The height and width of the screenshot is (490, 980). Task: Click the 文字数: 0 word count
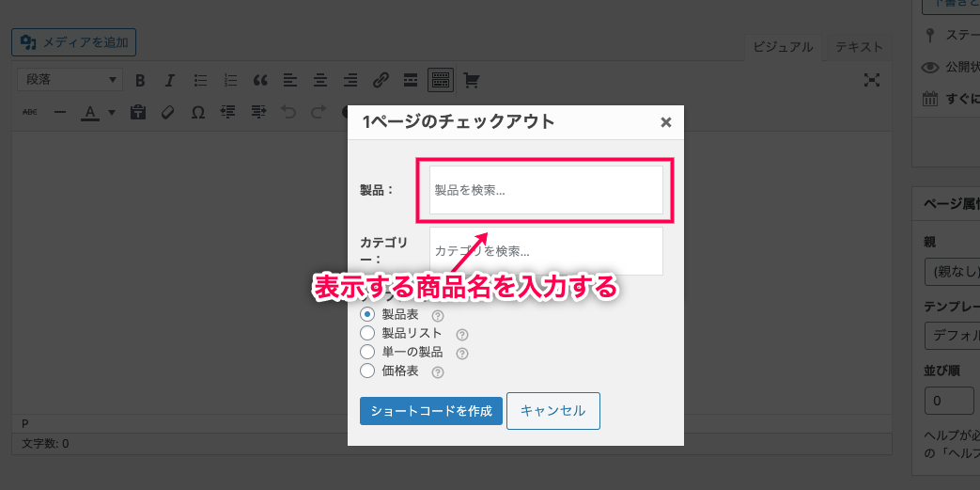click(46, 444)
